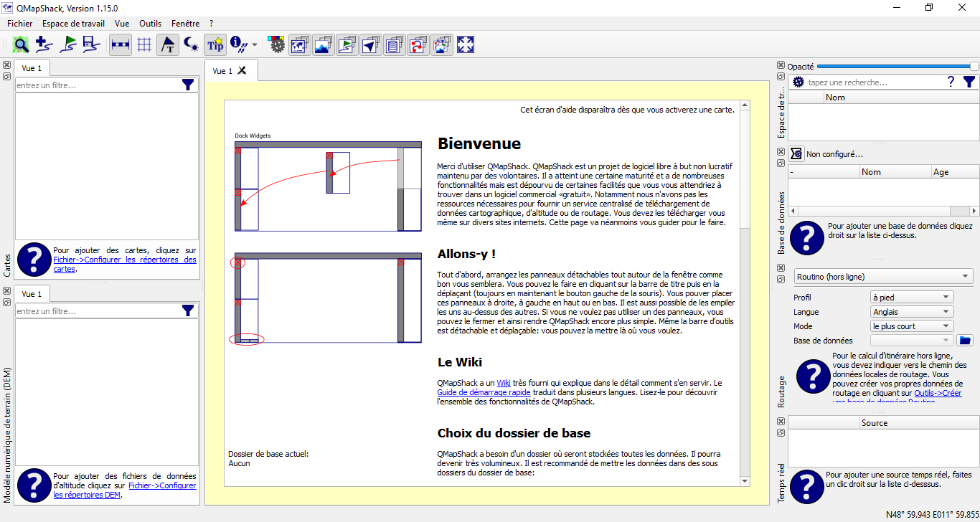Open the Vue menu

[122, 24]
